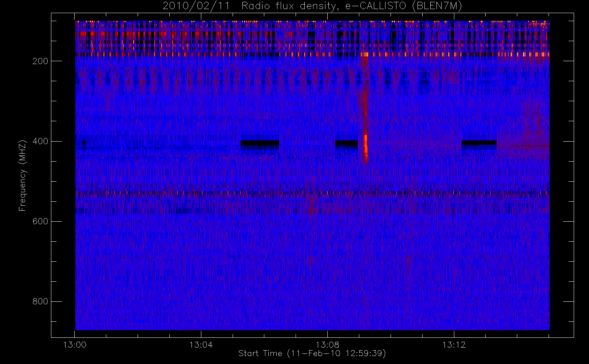Viewport: 589px width, 364px height.
Task: Click the 200 frequency tick label
Action: pyautogui.click(x=40, y=61)
